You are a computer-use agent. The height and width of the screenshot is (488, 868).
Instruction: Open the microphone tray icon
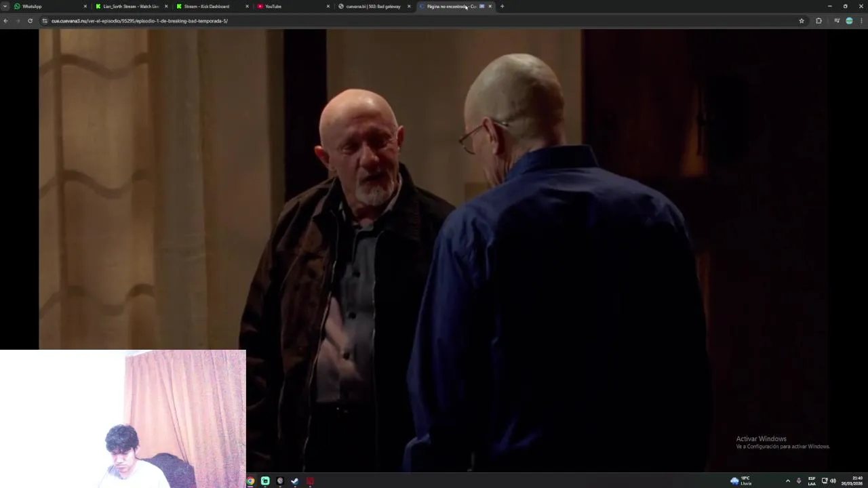(799, 481)
